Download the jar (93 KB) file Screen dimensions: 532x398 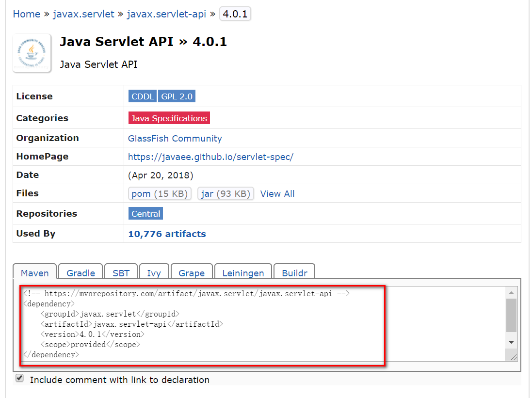coord(226,194)
